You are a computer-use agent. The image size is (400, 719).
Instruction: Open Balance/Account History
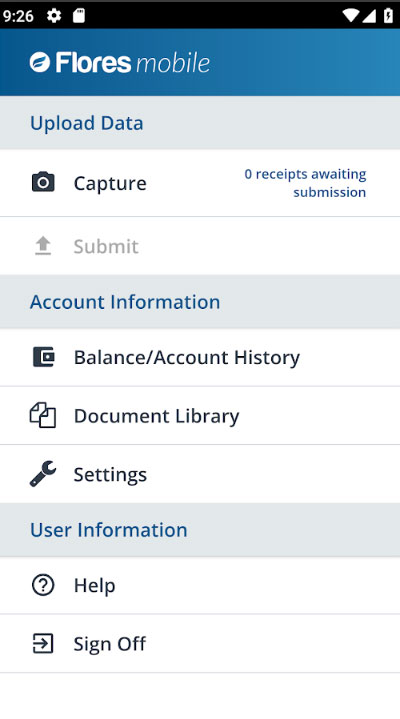[200, 357]
